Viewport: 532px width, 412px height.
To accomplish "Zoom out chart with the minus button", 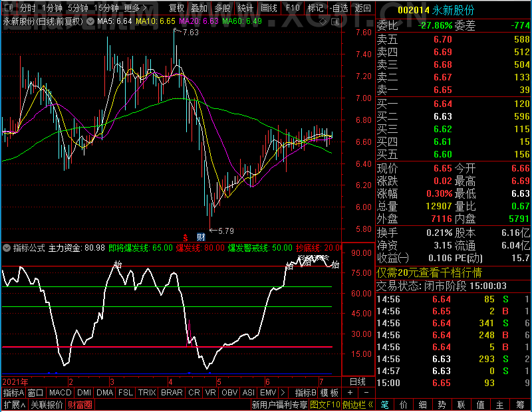I will tap(366, 392).
